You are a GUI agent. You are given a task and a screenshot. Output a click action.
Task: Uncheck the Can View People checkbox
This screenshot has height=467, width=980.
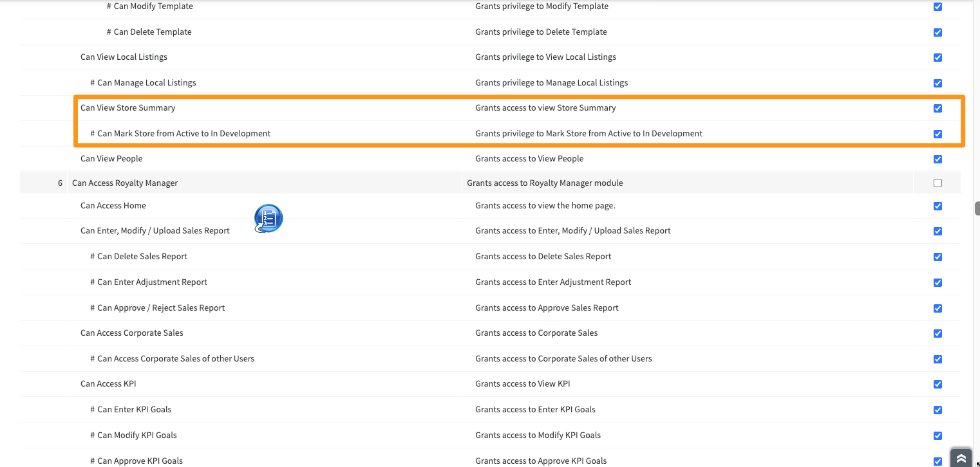(938, 159)
